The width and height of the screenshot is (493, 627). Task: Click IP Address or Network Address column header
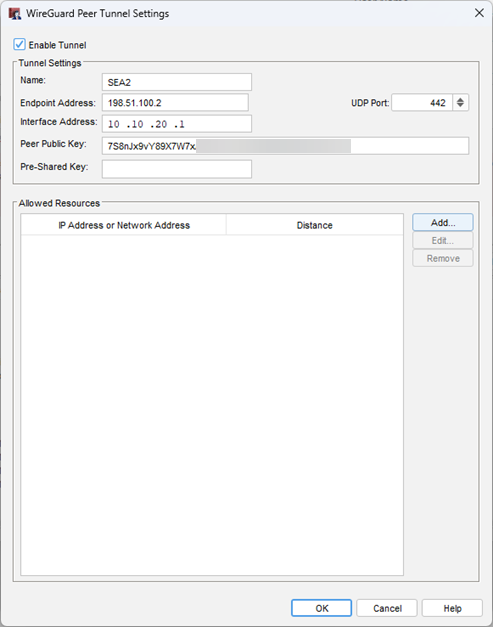pyautogui.click(x=124, y=225)
